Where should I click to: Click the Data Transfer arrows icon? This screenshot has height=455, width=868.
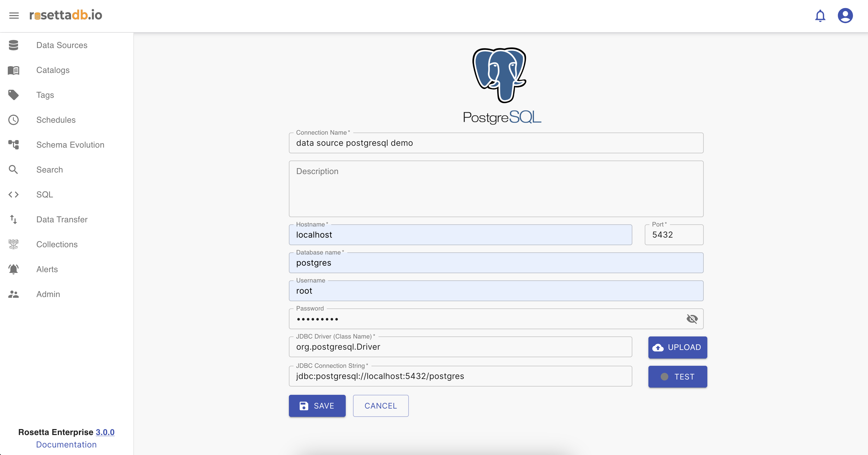[x=13, y=219]
